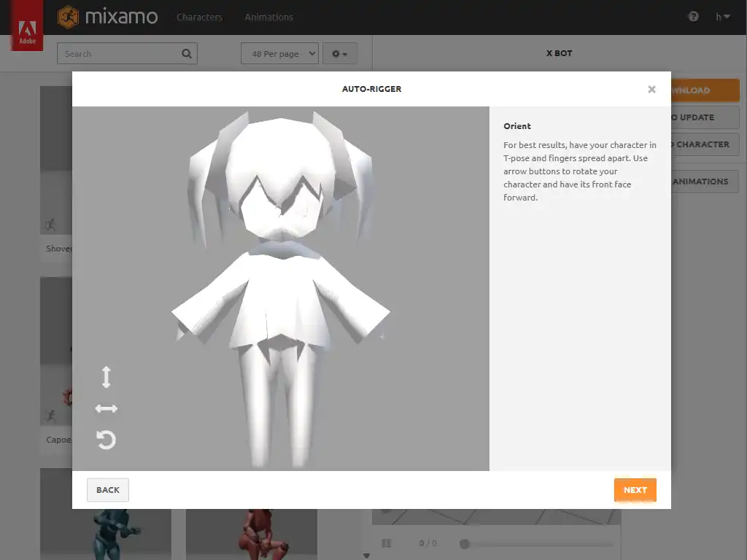
Task: Click the Mixamo logo icon
Action: 69,17
